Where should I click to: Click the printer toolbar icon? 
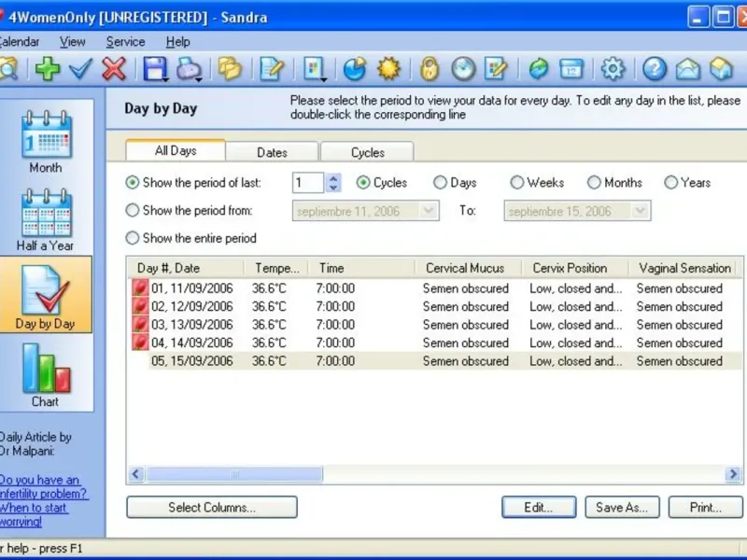coord(188,69)
